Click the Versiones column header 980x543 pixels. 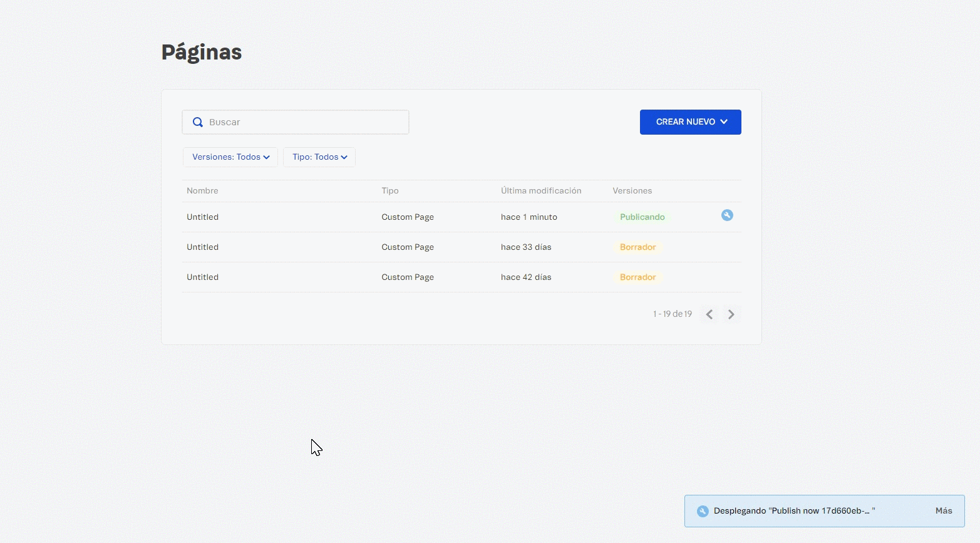coord(632,191)
